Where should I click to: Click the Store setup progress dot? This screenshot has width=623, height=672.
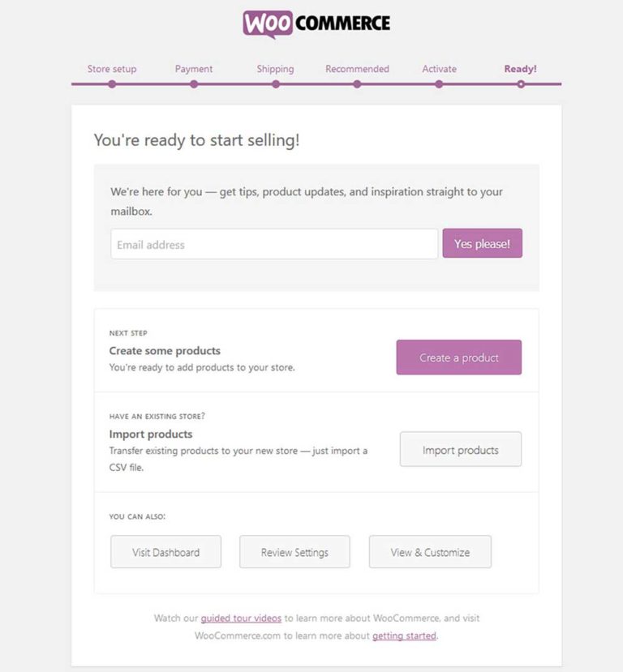(x=111, y=83)
